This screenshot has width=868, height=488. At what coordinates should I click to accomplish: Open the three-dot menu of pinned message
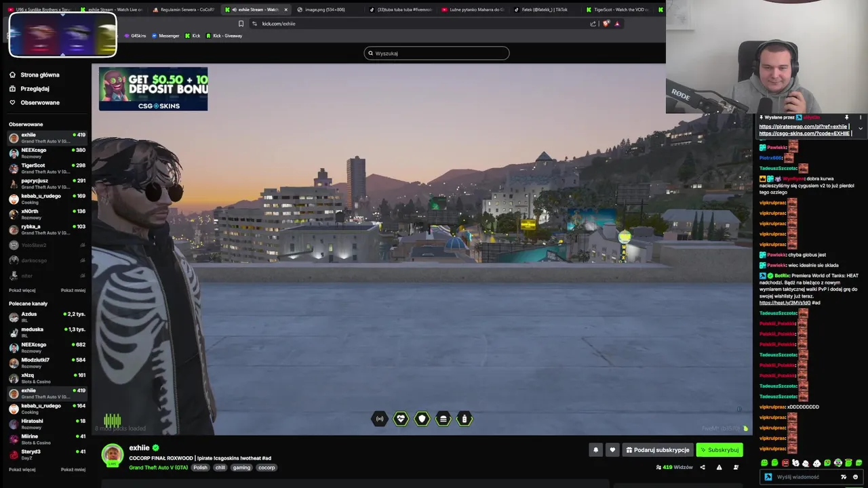pos(861,117)
